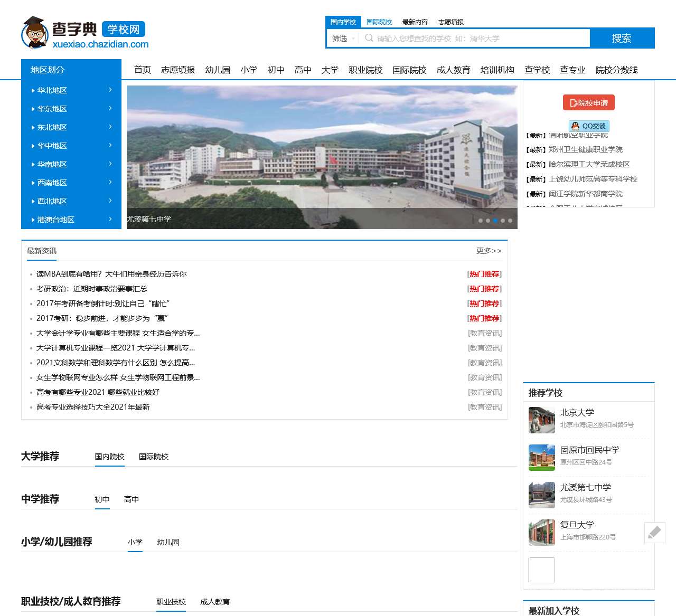Expand 华中地区 region chevron

click(x=110, y=145)
